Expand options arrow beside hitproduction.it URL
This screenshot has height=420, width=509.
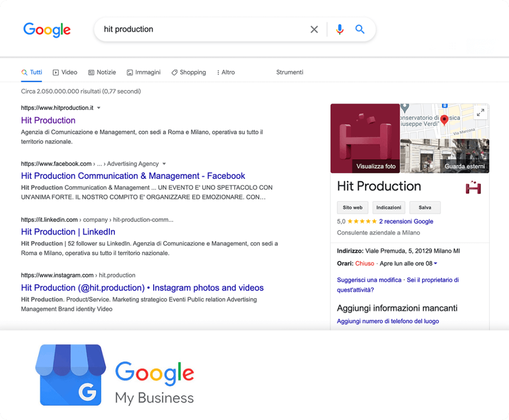pyautogui.click(x=99, y=108)
